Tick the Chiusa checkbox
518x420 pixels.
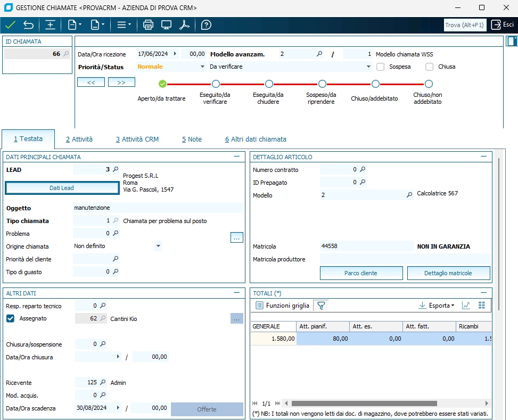pyautogui.click(x=430, y=67)
